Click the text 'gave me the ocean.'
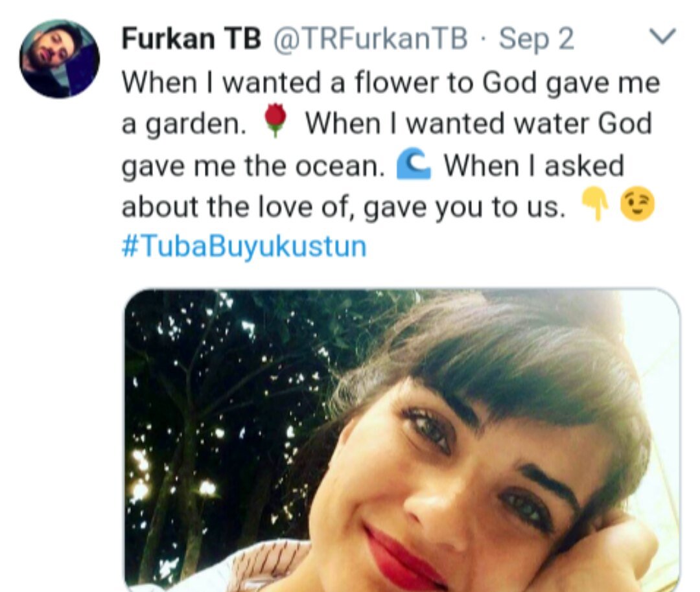This screenshot has height=592, width=700. pos(253,166)
